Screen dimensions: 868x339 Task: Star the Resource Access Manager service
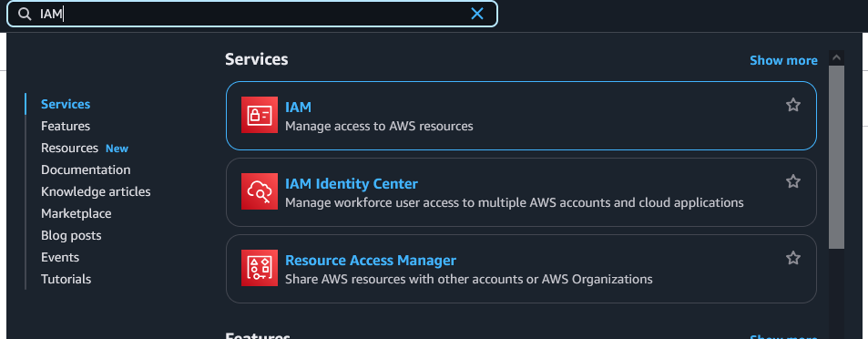(x=792, y=258)
